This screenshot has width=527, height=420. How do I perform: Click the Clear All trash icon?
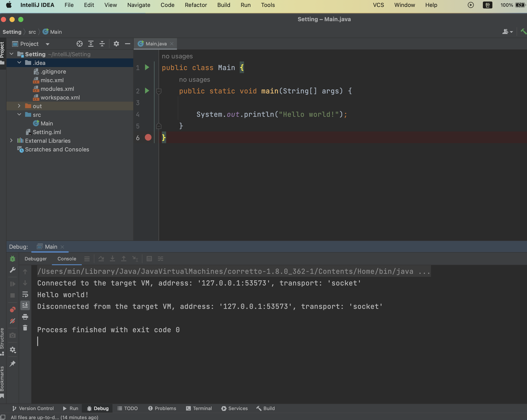(25, 328)
